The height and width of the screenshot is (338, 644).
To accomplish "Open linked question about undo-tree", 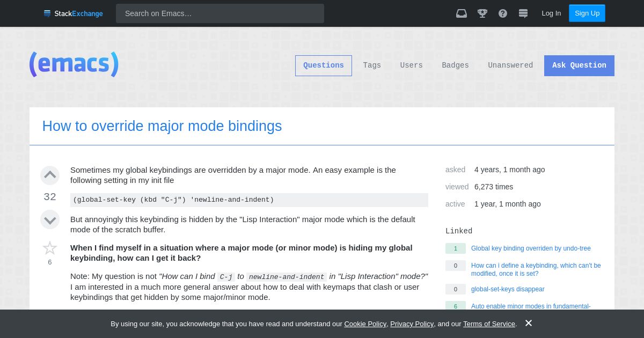I will [x=531, y=248].
